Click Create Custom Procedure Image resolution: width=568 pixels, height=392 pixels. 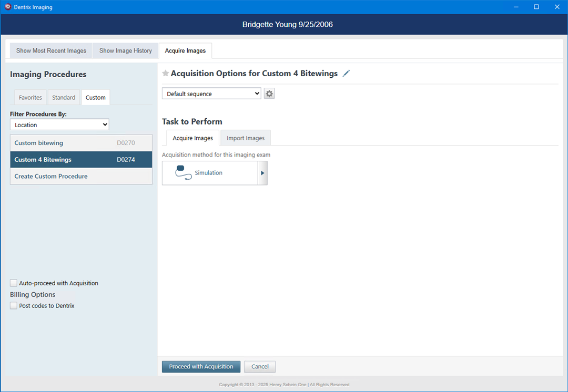coord(81,176)
